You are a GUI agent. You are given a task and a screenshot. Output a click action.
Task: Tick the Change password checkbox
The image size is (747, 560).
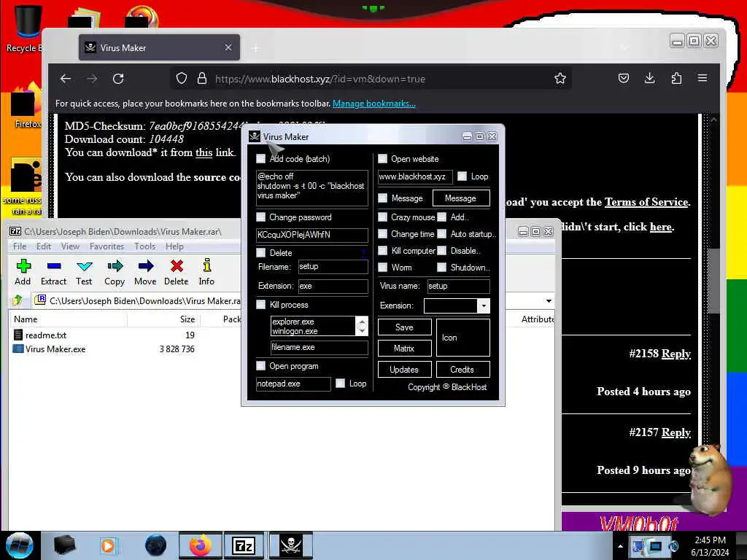tap(261, 217)
